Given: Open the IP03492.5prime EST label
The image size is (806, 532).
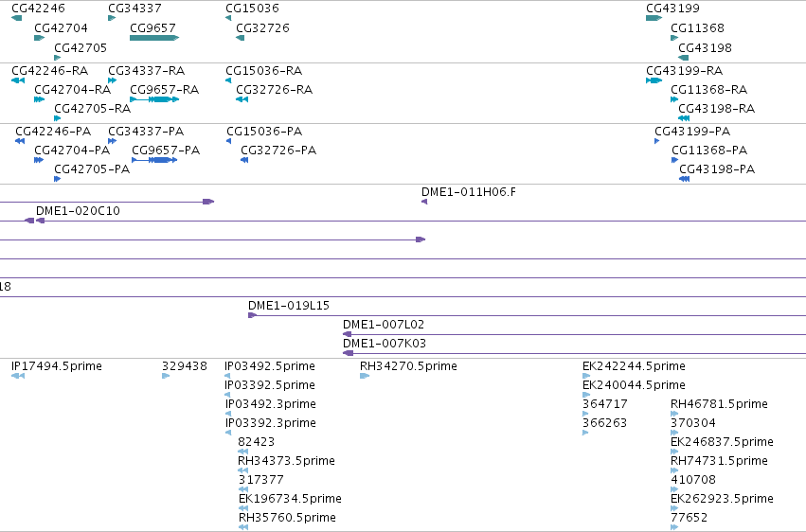Looking at the screenshot, I should pos(270,366).
